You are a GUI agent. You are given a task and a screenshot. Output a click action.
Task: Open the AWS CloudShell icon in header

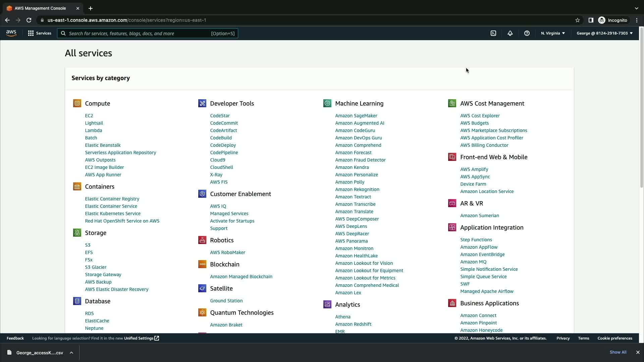(493, 33)
